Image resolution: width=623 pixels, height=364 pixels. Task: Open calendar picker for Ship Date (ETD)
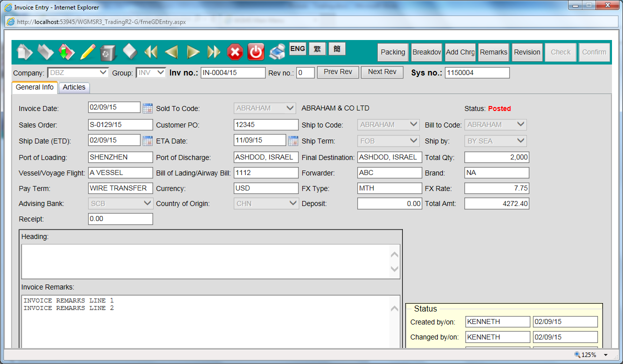coord(147,141)
